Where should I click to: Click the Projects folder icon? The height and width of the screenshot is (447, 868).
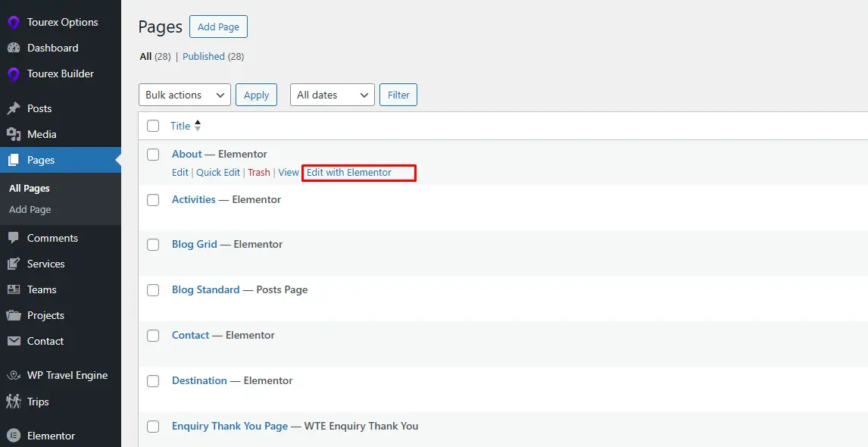tap(14, 315)
